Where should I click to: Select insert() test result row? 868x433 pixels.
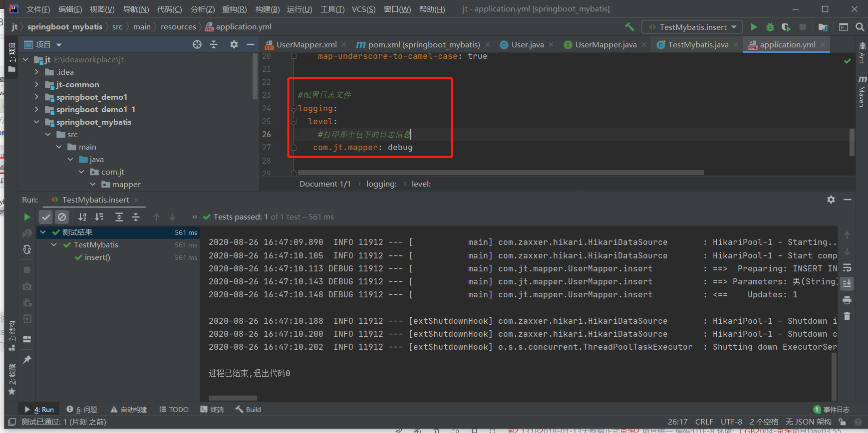pyautogui.click(x=118, y=257)
